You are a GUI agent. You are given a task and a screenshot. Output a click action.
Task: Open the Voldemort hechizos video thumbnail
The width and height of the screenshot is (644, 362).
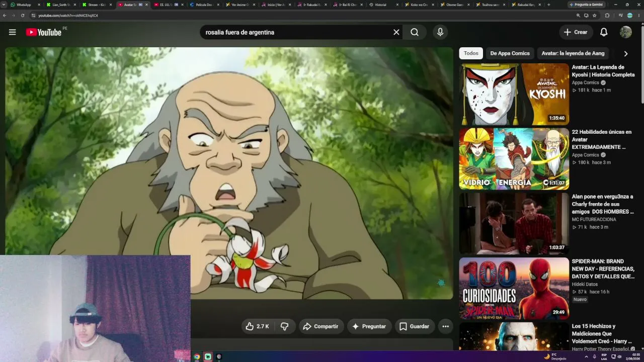click(x=514, y=336)
